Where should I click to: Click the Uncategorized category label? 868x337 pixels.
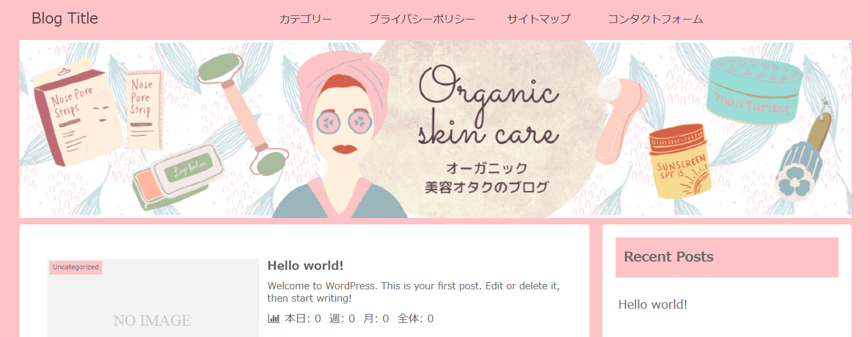pyautogui.click(x=75, y=267)
